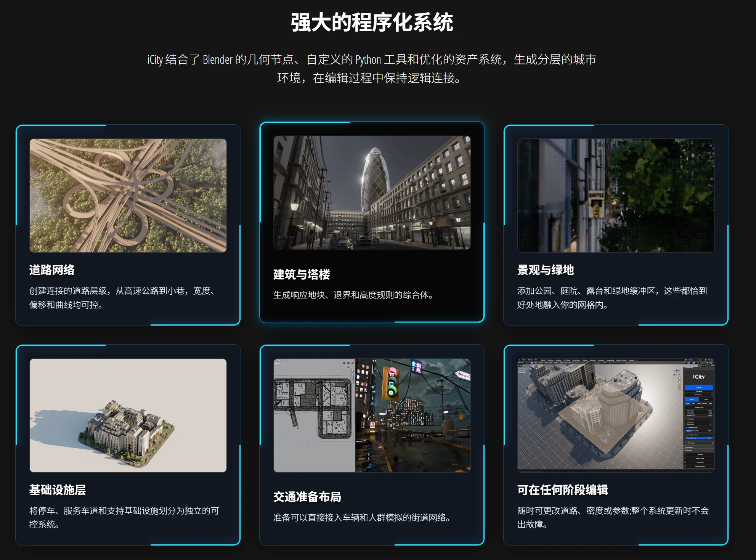Open the highway interchange road network image
Screen dimensions: 756x560
click(x=128, y=195)
